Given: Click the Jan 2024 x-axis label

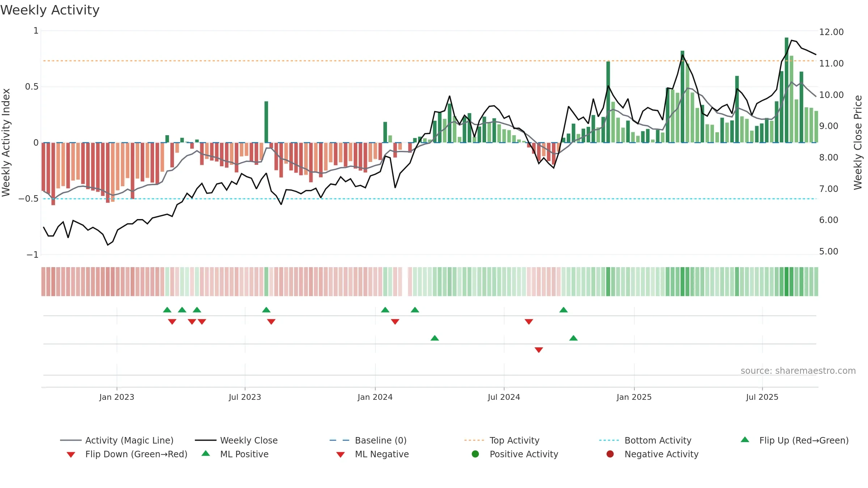Looking at the screenshot, I should click(375, 397).
